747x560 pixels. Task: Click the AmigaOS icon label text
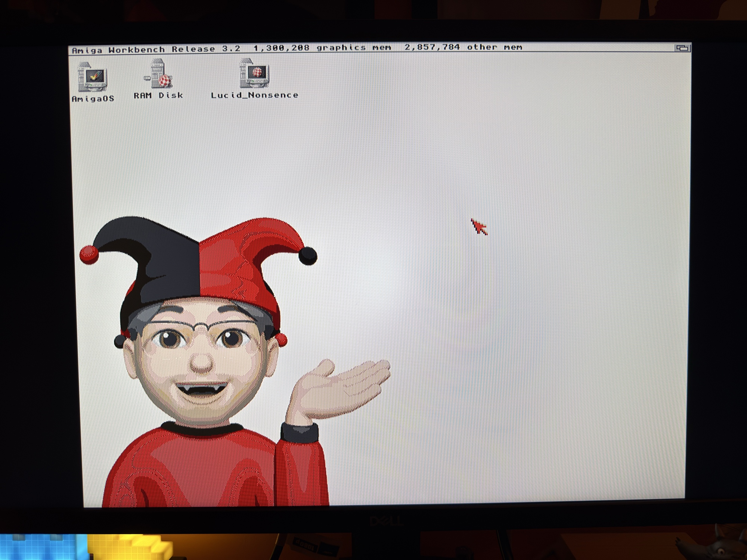93,99
